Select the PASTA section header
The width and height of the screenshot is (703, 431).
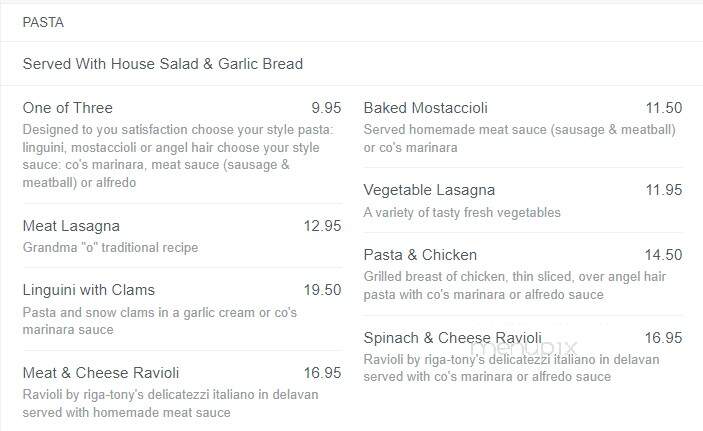click(x=43, y=22)
